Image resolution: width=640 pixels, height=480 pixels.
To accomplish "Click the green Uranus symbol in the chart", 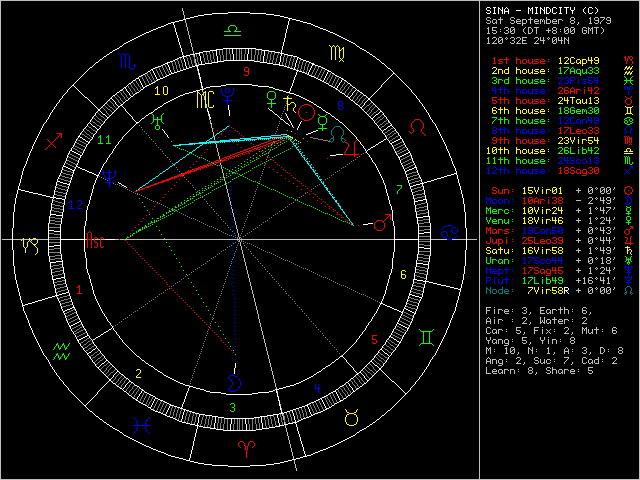I will [x=157, y=122].
